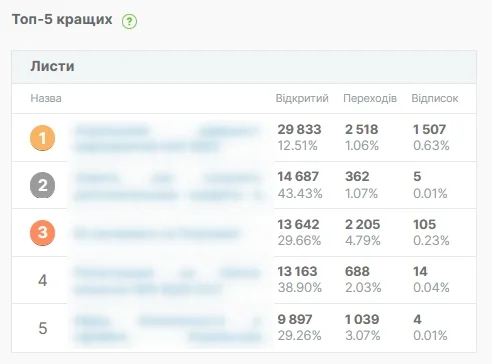This screenshot has height=364, width=492.
Task: Click the click rate 3.07%
Action: tap(363, 335)
